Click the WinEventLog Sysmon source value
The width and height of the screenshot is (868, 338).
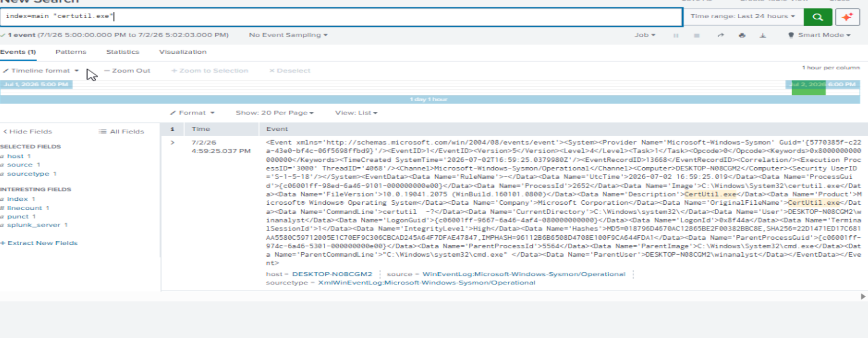[524, 274]
